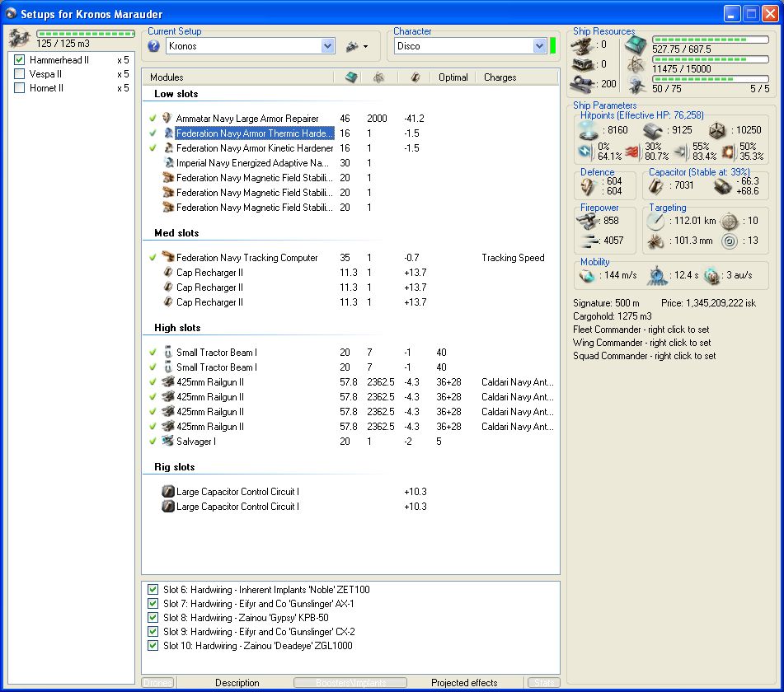Viewport: 784px width, 692px height.
Task: Click the thermal resistance flame icon
Action: click(632, 152)
